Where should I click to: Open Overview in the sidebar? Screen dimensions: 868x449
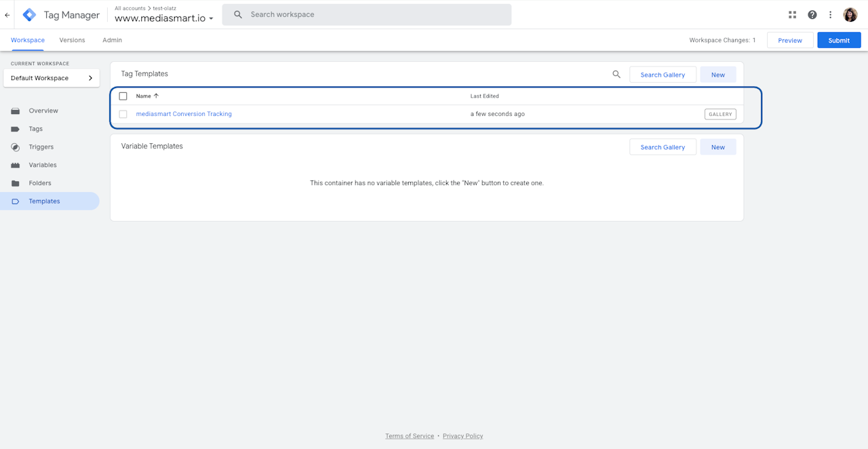click(x=43, y=111)
